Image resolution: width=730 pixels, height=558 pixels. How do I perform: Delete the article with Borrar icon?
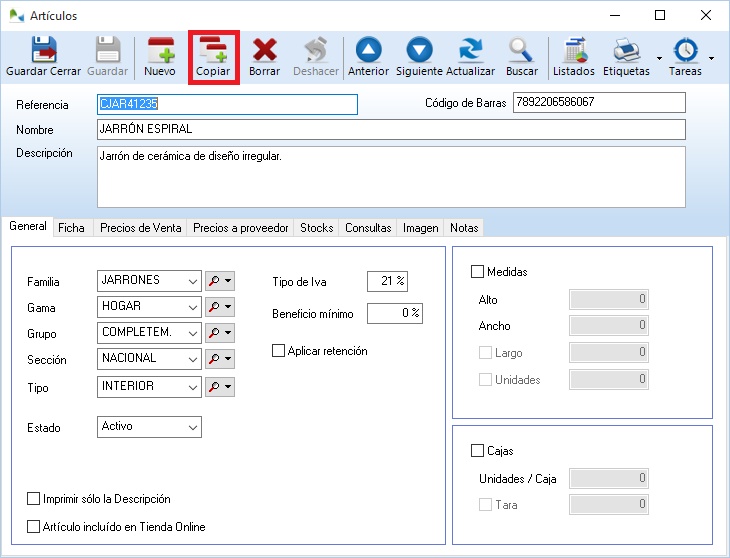coord(264,57)
